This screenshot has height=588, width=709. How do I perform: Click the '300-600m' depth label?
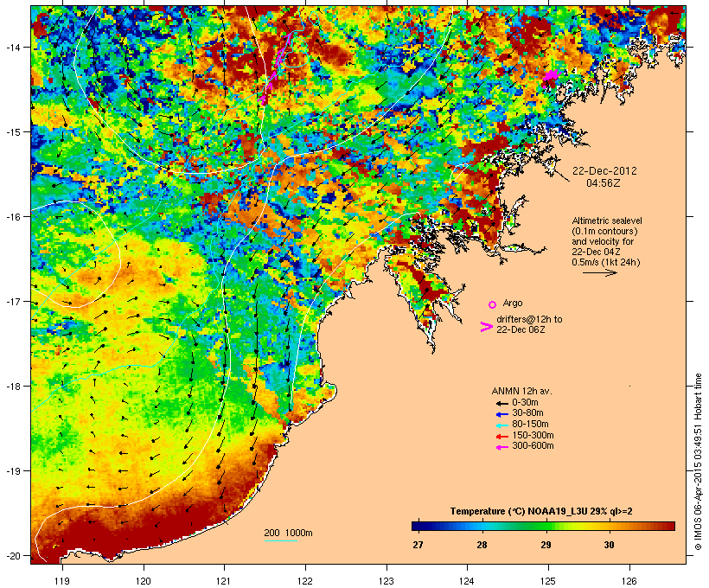coord(533,446)
